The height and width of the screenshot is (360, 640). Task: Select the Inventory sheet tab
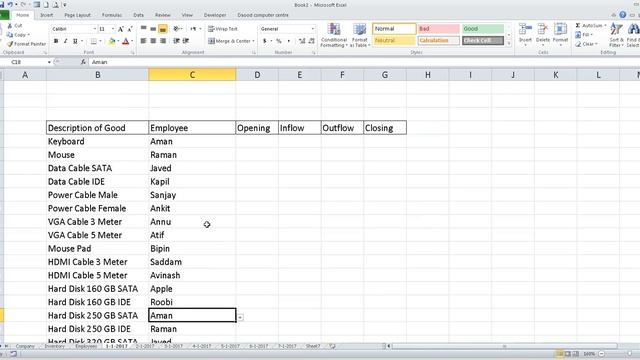point(55,346)
